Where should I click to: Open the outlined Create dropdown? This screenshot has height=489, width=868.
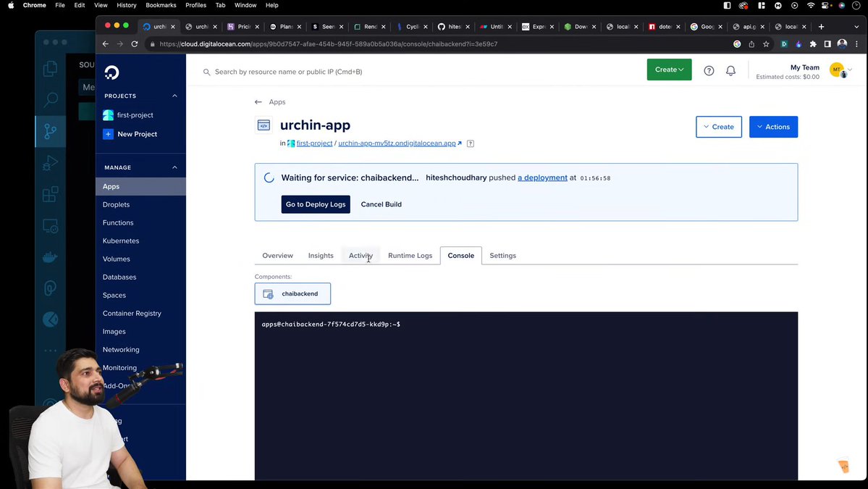(719, 127)
